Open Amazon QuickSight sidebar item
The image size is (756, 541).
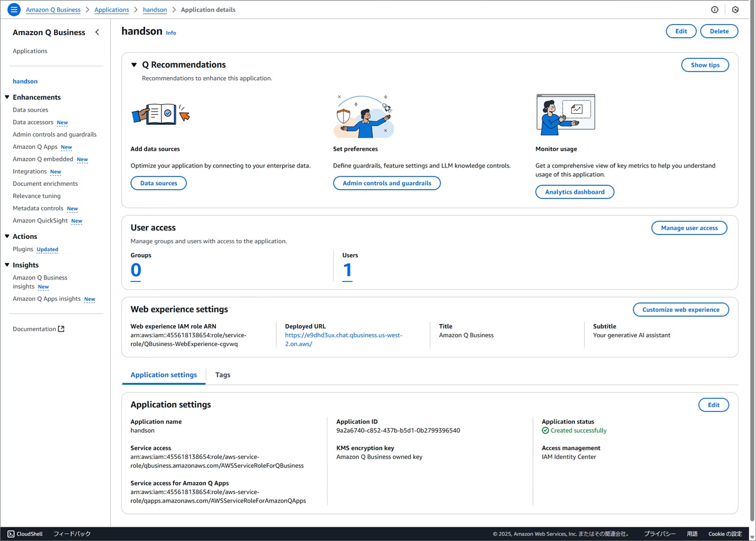tap(40, 221)
